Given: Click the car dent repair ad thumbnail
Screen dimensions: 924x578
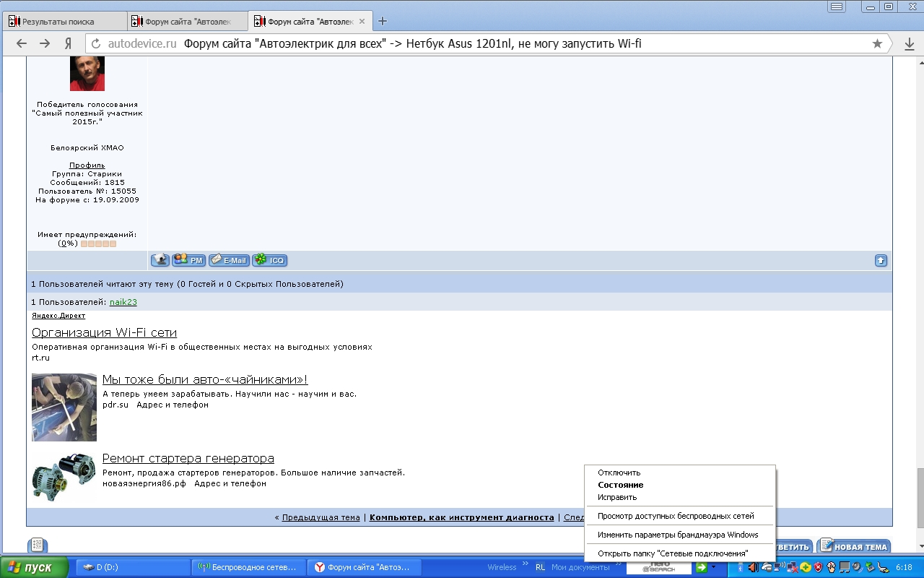Looking at the screenshot, I should [64, 407].
